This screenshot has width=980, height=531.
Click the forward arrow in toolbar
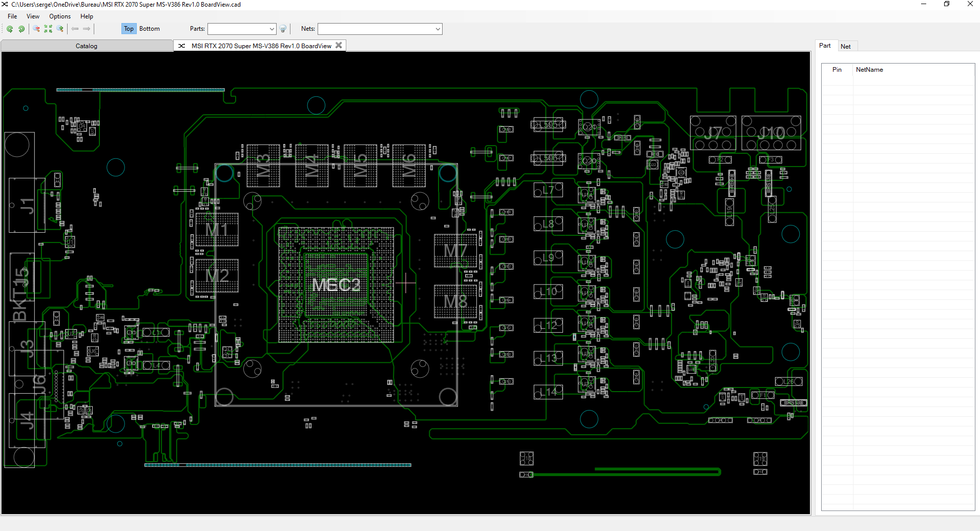pos(87,29)
